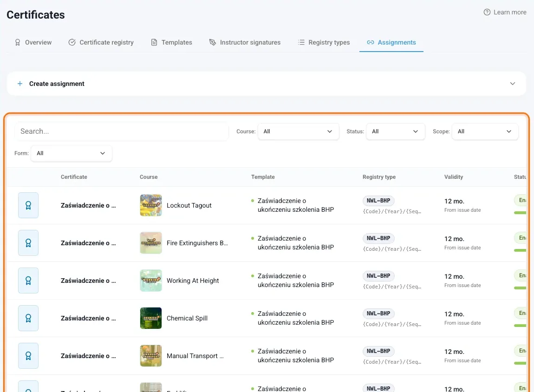Switch to the Assignments tab

[x=391, y=42]
